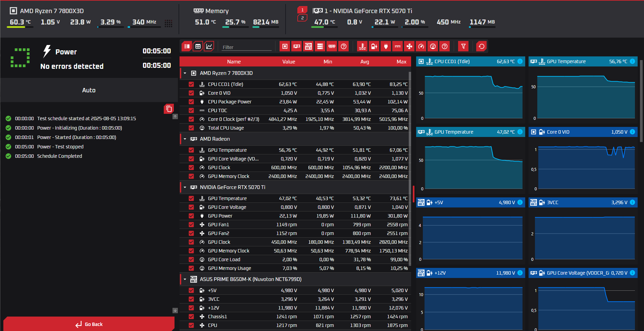Select GPU number 2 in the header
The width and height of the screenshot is (644, 331).
pyautogui.click(x=302, y=18)
